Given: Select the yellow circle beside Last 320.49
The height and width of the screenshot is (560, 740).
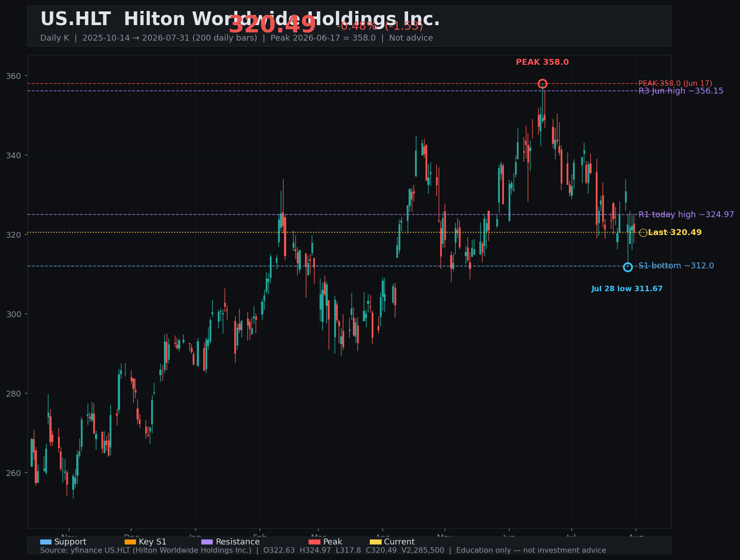Looking at the screenshot, I should point(643,233).
